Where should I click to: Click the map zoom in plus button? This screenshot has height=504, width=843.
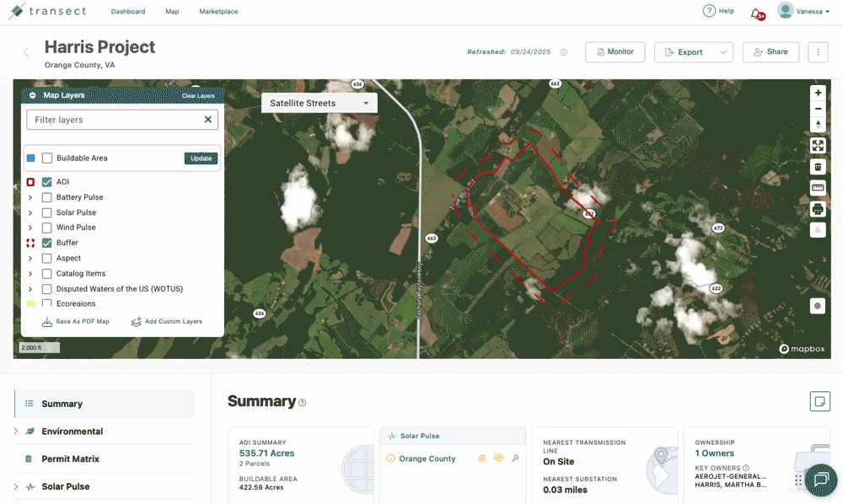[818, 93]
